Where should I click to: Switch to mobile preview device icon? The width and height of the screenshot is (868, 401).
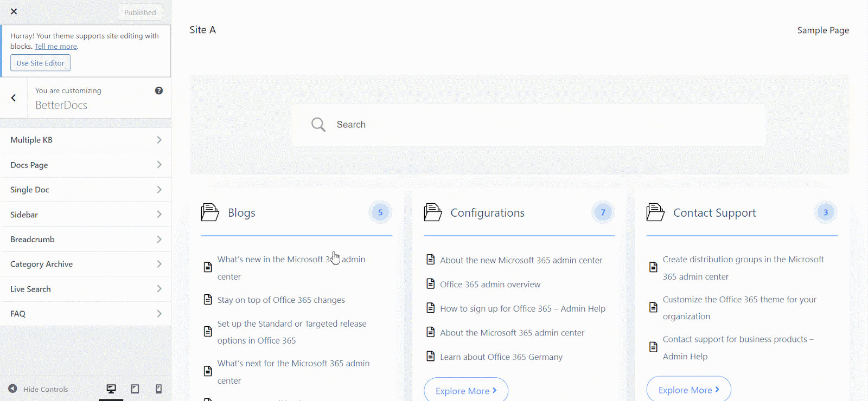click(x=158, y=389)
